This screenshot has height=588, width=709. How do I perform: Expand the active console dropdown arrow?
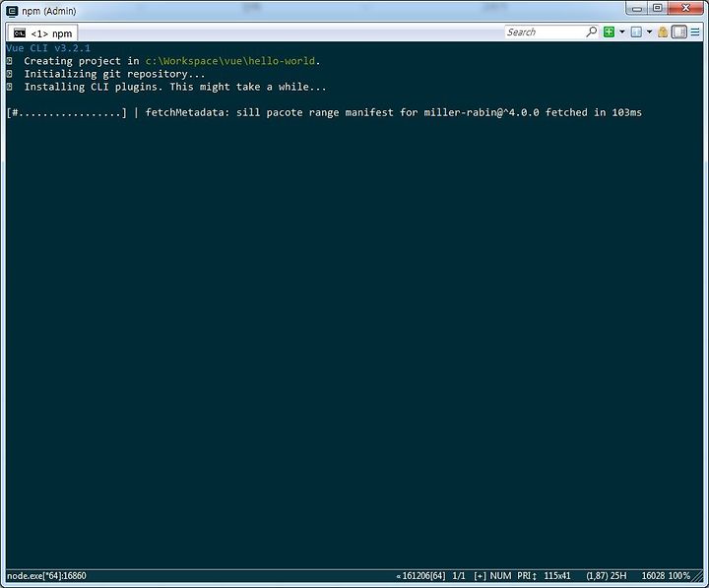point(649,32)
